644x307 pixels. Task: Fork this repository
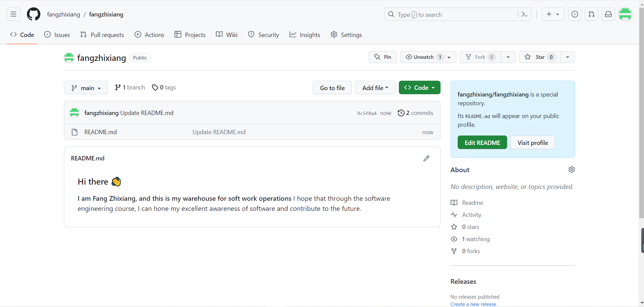pos(480,57)
